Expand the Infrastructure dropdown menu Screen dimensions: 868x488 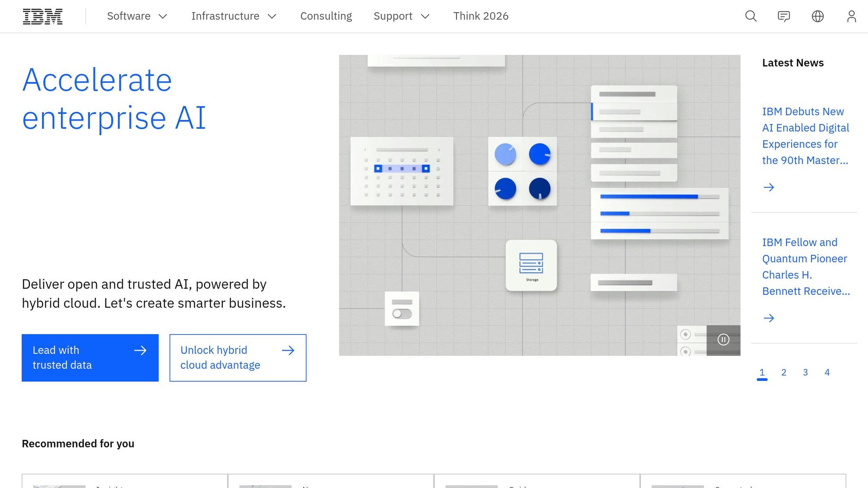point(234,16)
